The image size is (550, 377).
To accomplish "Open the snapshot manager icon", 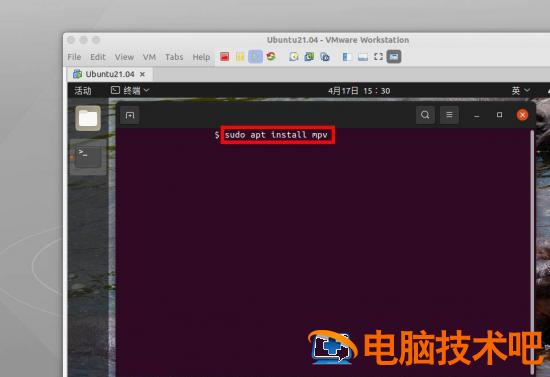I will pyautogui.click(x=325, y=56).
